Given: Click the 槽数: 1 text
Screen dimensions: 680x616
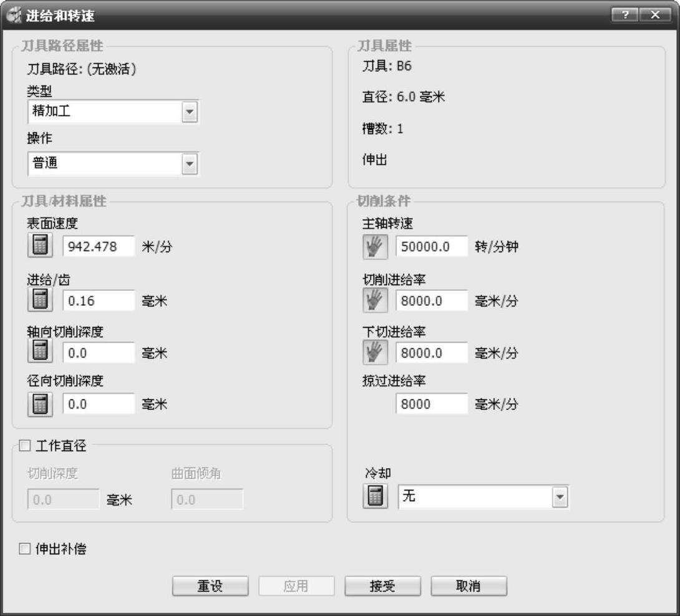Looking at the screenshot, I should 382,129.
